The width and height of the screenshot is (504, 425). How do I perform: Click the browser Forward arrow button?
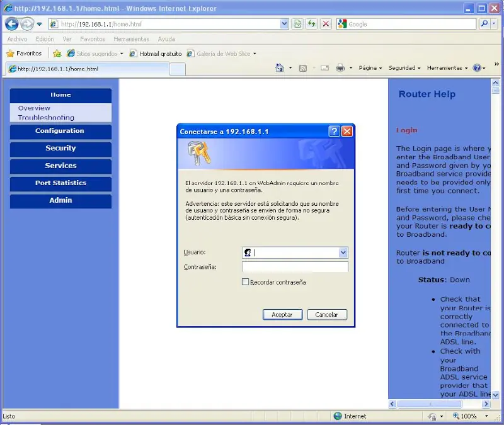coord(27,24)
